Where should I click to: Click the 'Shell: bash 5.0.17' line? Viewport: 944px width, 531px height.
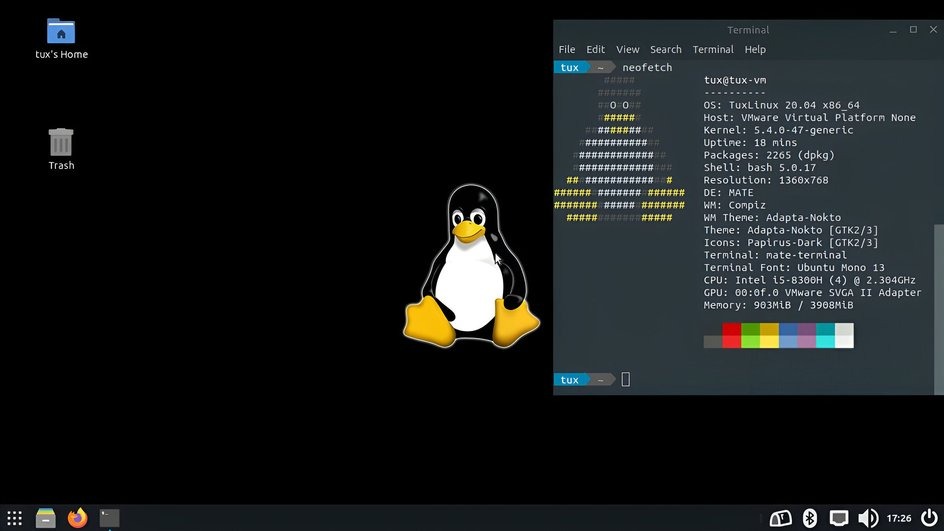(760, 167)
